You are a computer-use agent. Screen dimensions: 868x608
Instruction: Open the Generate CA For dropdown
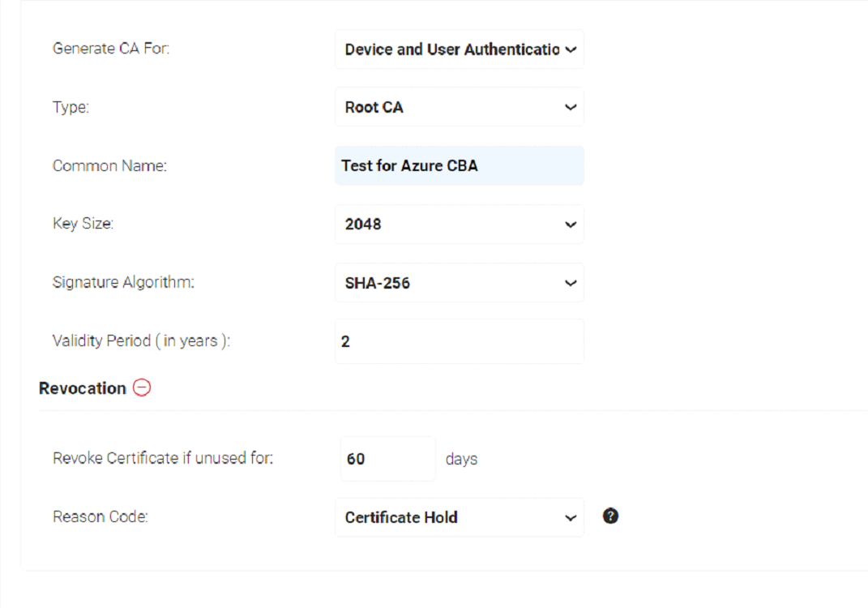pyautogui.click(x=459, y=49)
